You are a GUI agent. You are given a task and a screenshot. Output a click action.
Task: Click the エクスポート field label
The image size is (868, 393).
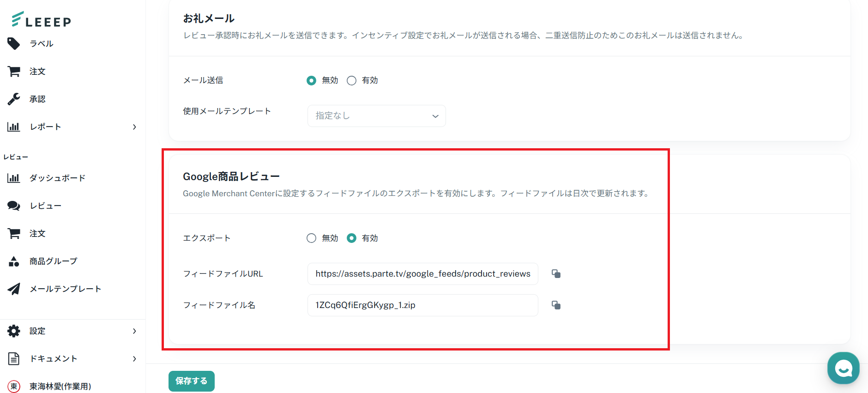click(207, 238)
